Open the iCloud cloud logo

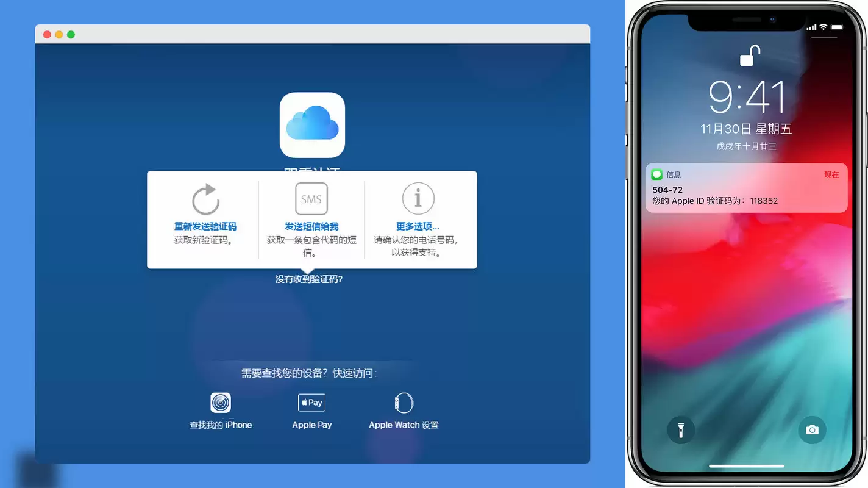click(312, 125)
